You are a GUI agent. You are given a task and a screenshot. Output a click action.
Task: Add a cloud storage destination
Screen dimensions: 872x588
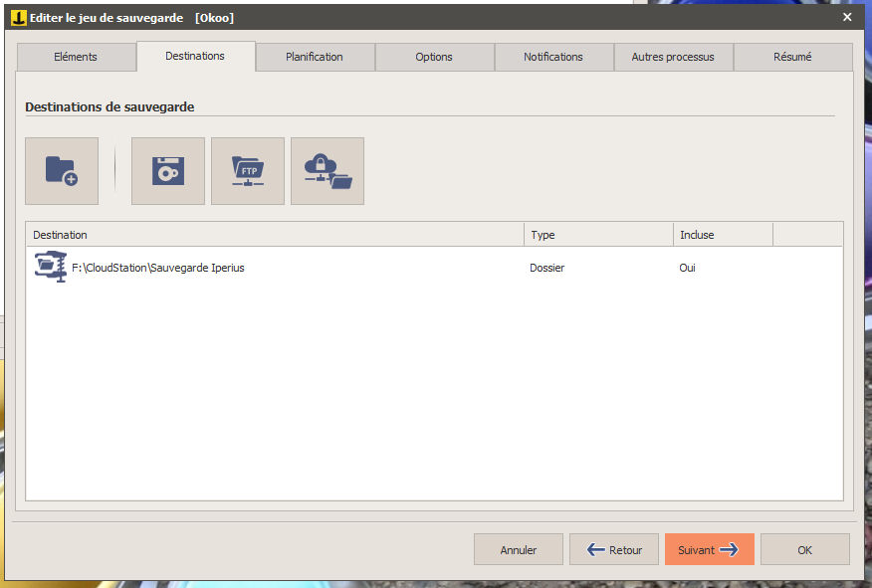click(x=327, y=171)
